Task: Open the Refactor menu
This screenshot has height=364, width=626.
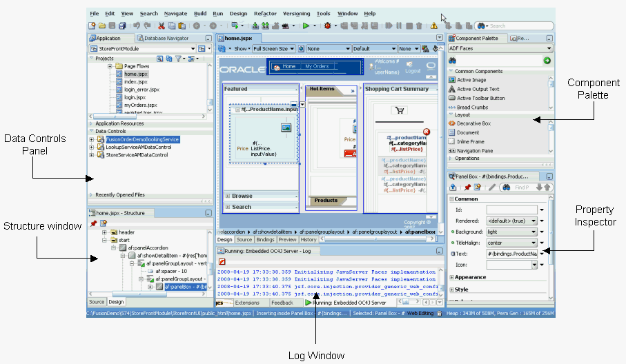Action: pyautogui.click(x=265, y=14)
